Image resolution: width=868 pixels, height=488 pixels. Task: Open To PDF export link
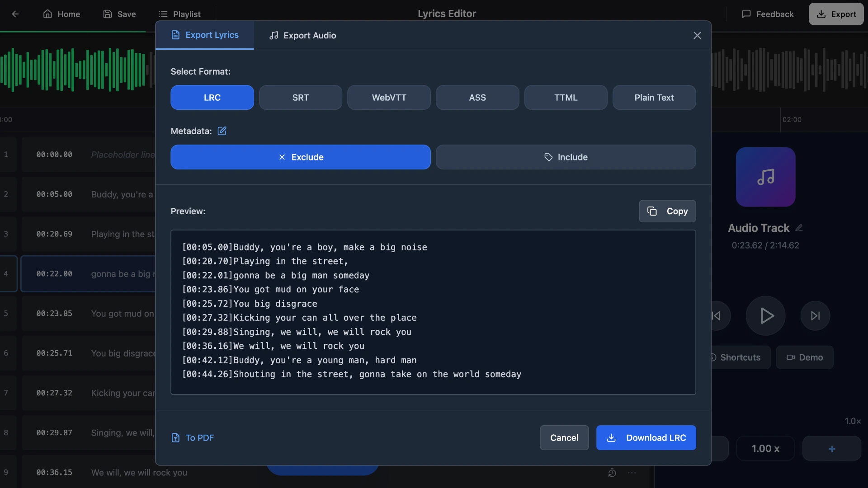193,437
